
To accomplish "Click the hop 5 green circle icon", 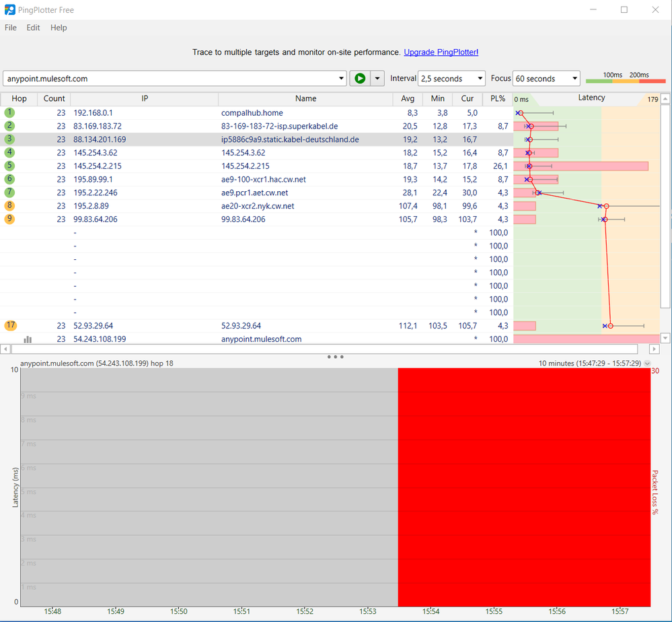I will (9, 166).
